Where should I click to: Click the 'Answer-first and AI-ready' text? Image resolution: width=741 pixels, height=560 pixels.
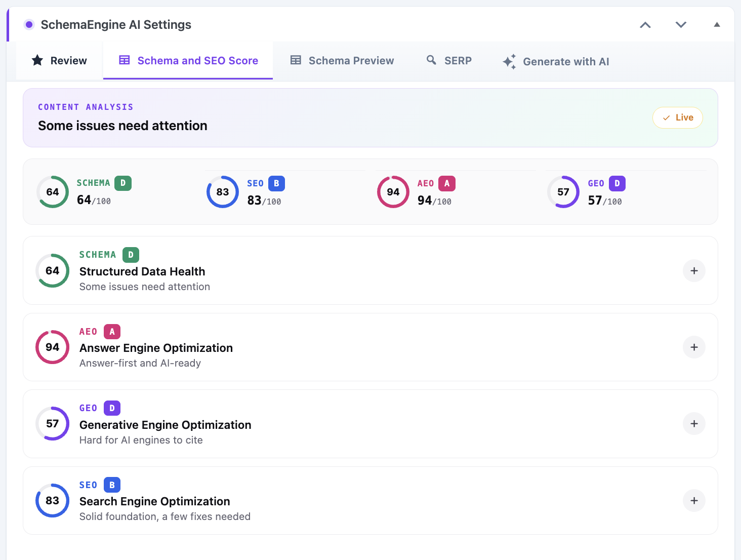140,363
